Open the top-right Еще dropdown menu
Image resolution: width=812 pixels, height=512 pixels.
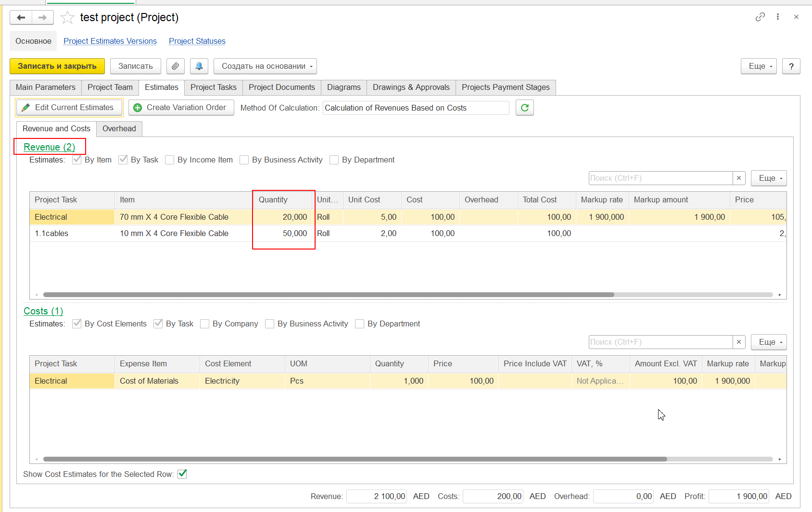759,66
